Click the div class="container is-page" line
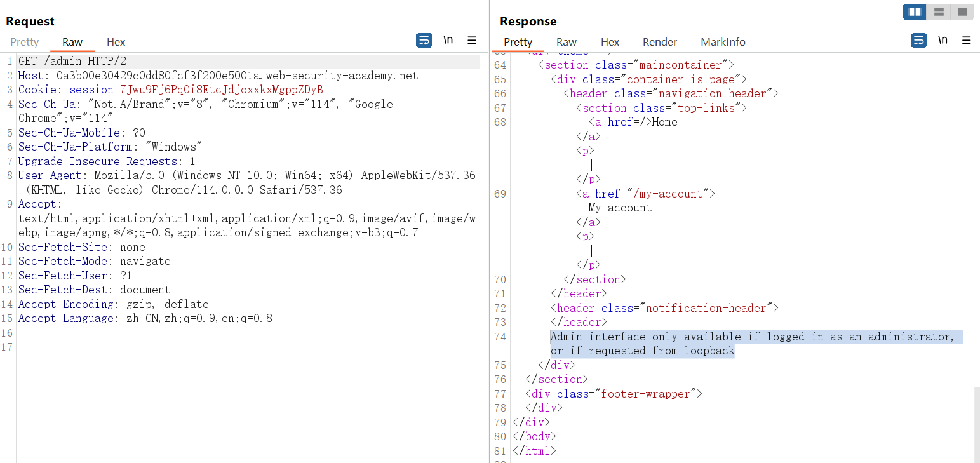The width and height of the screenshot is (980, 463). 648,79
